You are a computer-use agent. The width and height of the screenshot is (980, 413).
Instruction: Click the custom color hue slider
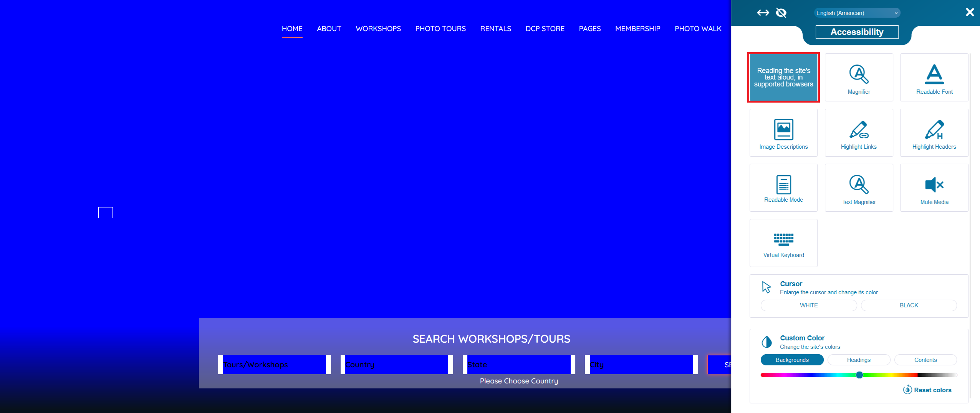(x=859, y=375)
